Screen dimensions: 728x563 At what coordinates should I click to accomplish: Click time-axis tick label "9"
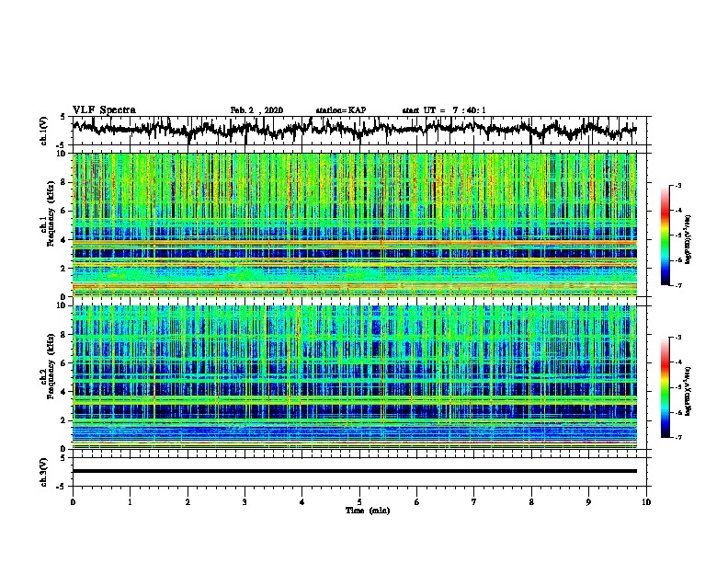588,502
